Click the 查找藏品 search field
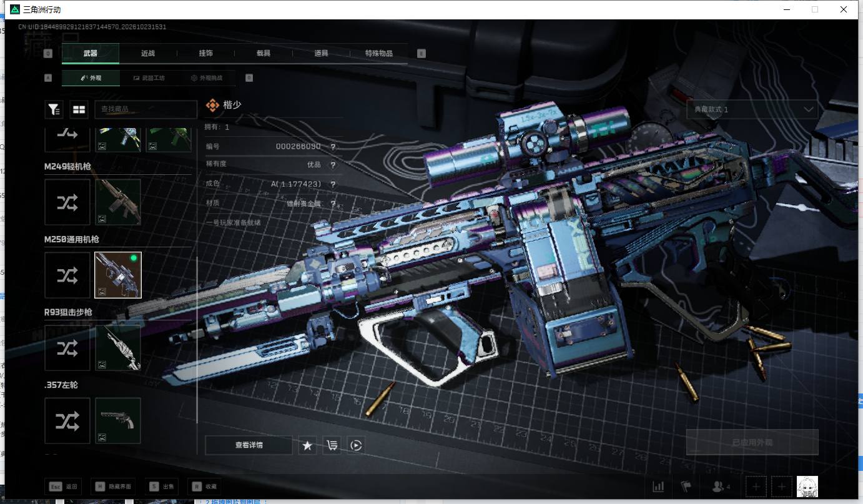Screen dimensions: 863x504 coord(145,109)
